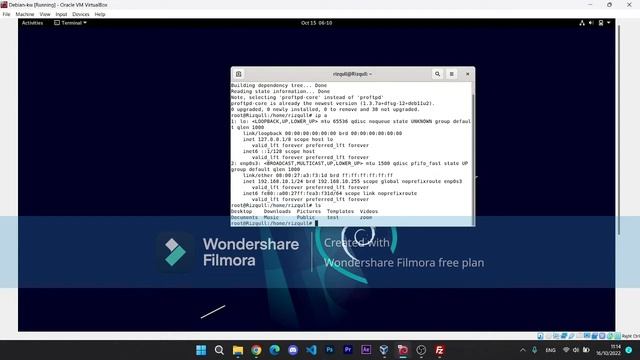The width and height of the screenshot is (640, 360).
Task: Open the notification badge icon
Action: tap(629, 350)
